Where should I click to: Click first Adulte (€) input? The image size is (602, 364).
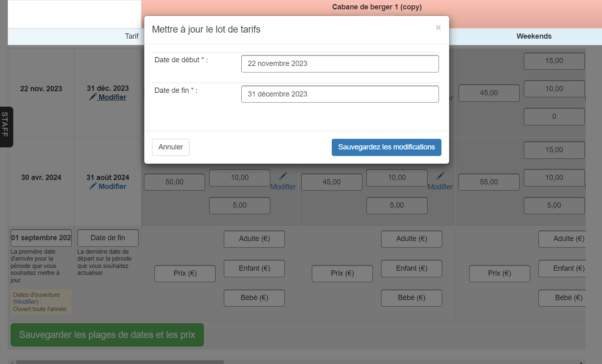(254, 239)
